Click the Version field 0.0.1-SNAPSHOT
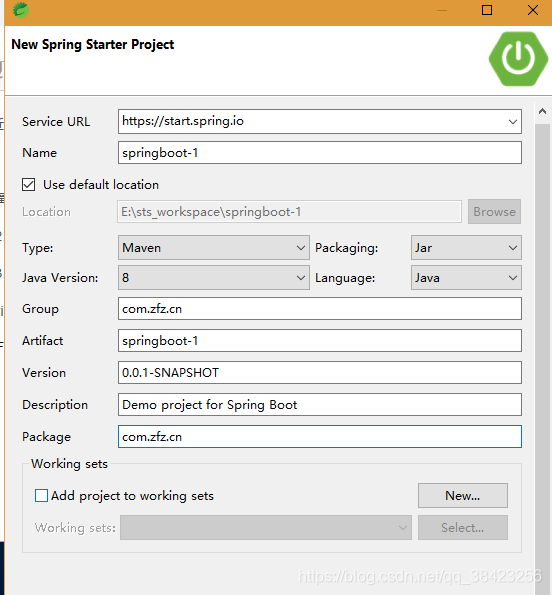 320,373
